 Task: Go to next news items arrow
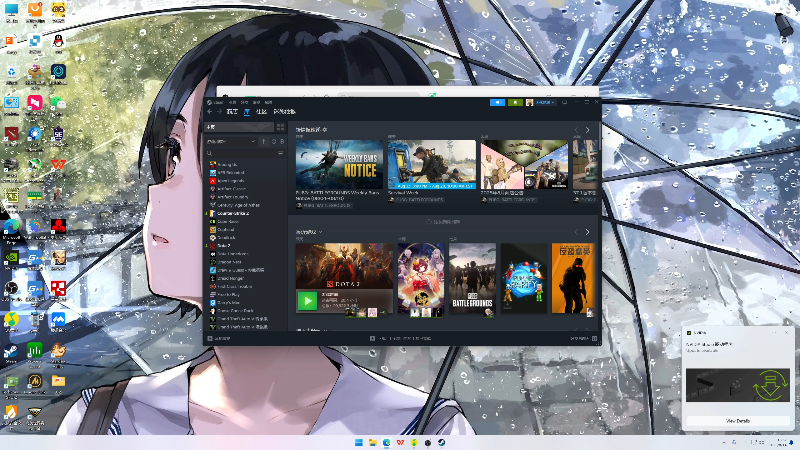[587, 130]
